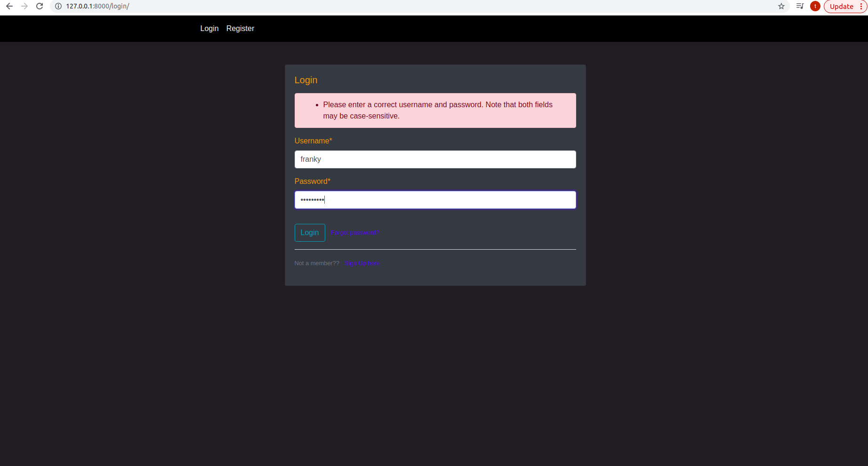Click the Username field containing franky
Image resolution: width=868 pixels, height=466 pixels.
(434, 159)
